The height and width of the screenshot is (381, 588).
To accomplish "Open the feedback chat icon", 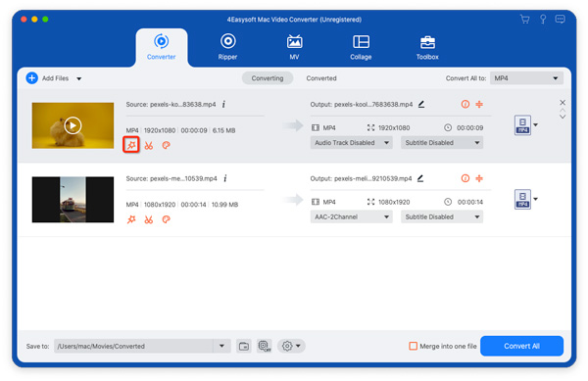I will 560,20.
